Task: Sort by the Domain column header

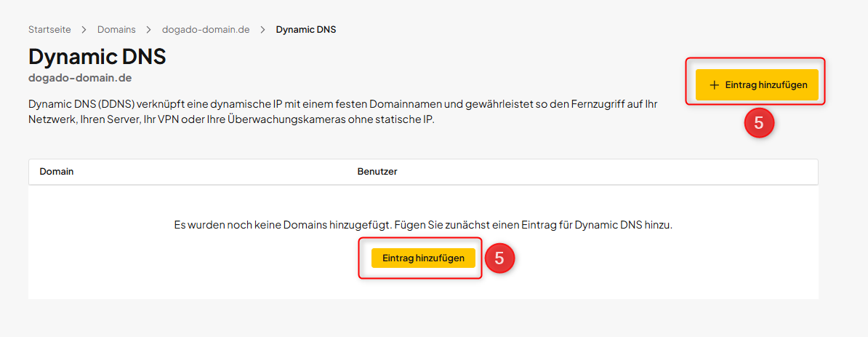Action: [57, 172]
